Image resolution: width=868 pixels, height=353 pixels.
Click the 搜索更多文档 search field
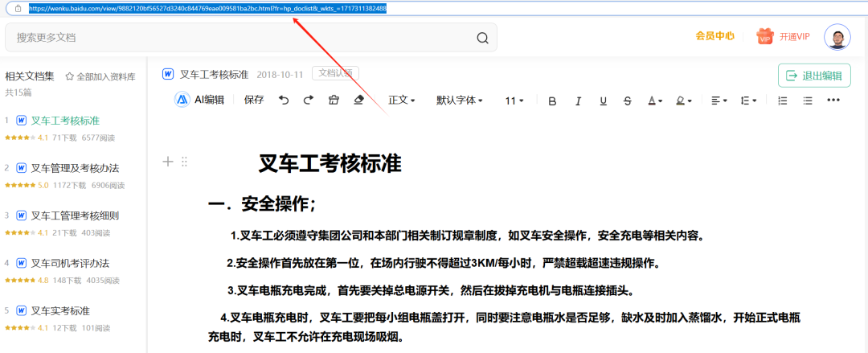coord(241,38)
